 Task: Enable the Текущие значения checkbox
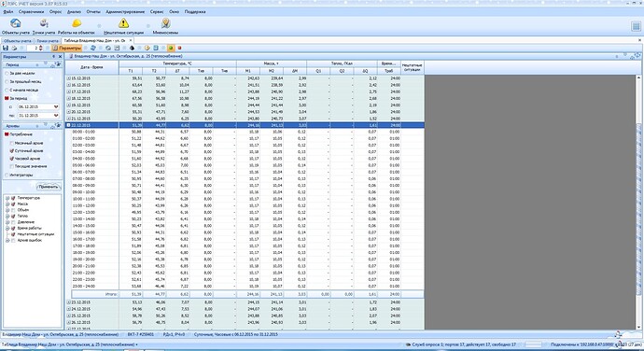click(x=12, y=166)
